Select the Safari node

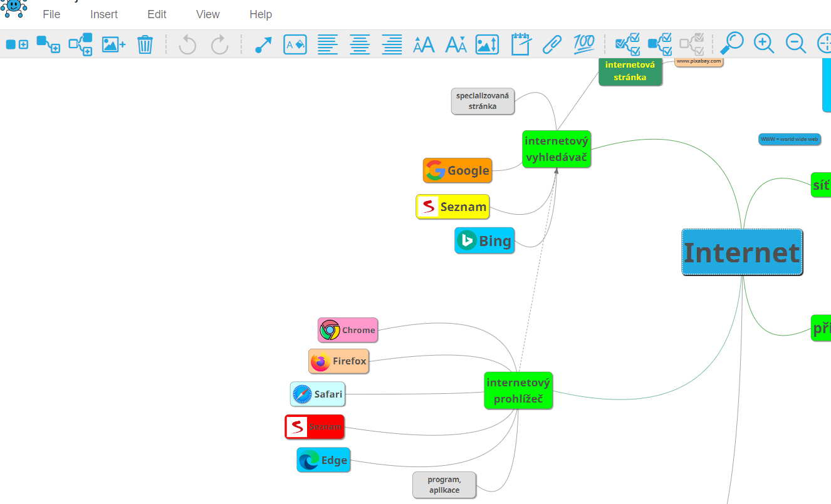[x=318, y=394]
